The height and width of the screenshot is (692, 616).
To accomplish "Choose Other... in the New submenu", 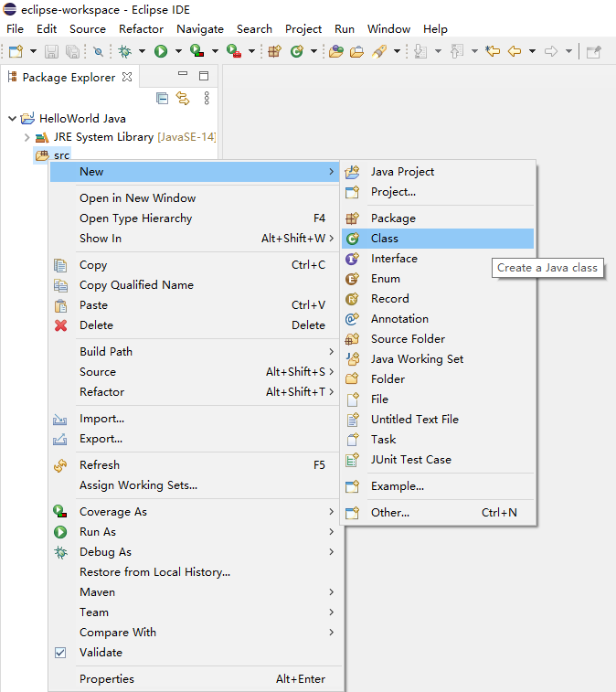I will point(438,513).
